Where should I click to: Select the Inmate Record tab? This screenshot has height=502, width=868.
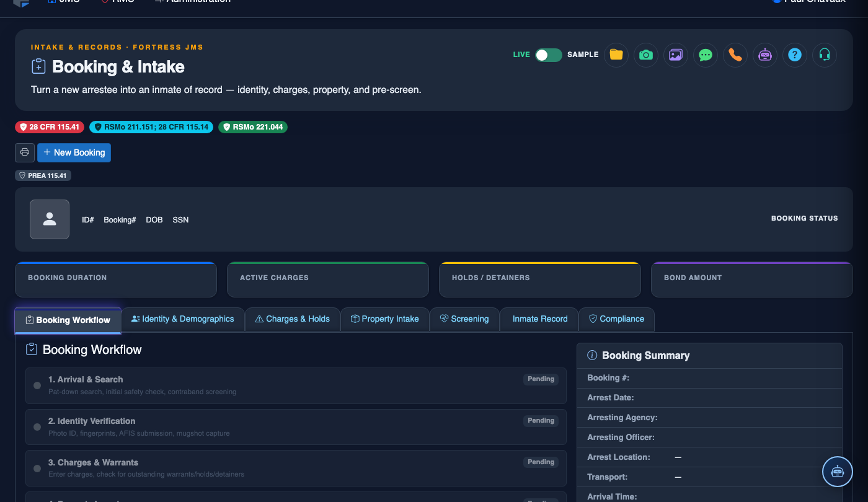(x=539, y=319)
